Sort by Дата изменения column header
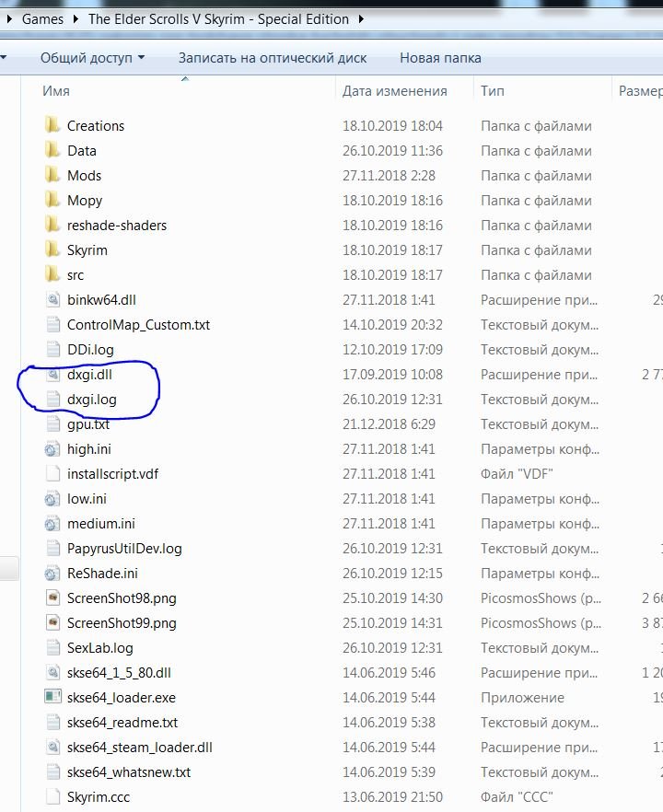Image resolution: width=663 pixels, height=812 pixels. [394, 91]
